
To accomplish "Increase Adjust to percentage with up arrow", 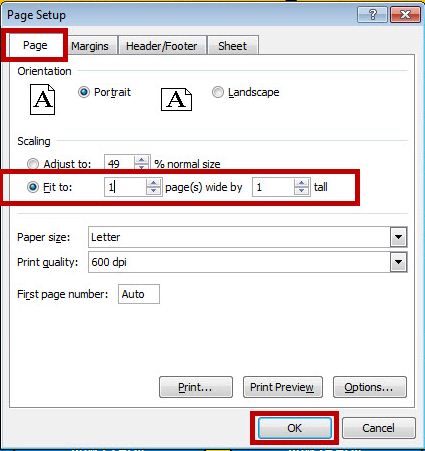I will click(x=142, y=160).
